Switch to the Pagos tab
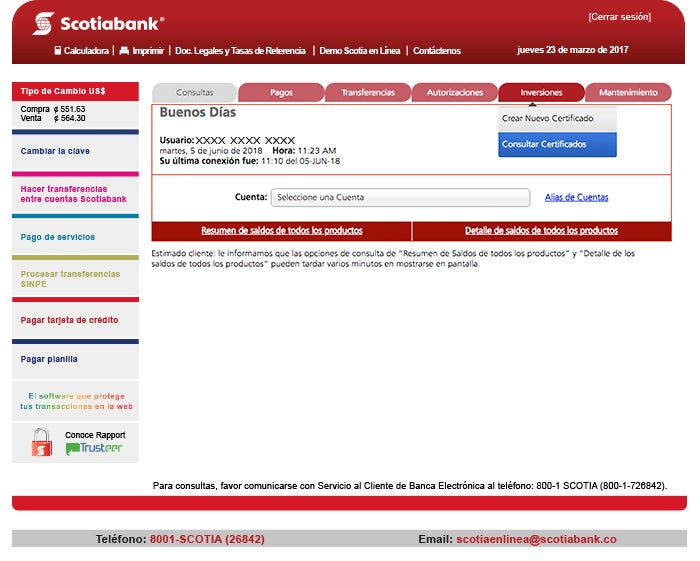The height and width of the screenshot is (561, 700). 281,92
